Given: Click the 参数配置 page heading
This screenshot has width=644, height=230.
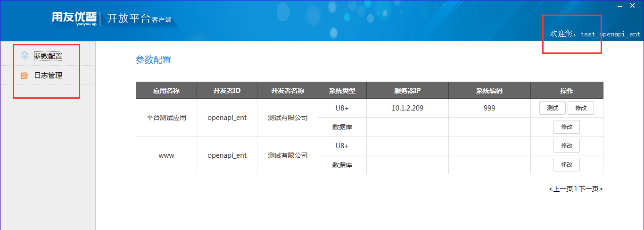Looking at the screenshot, I should pyautogui.click(x=153, y=60).
